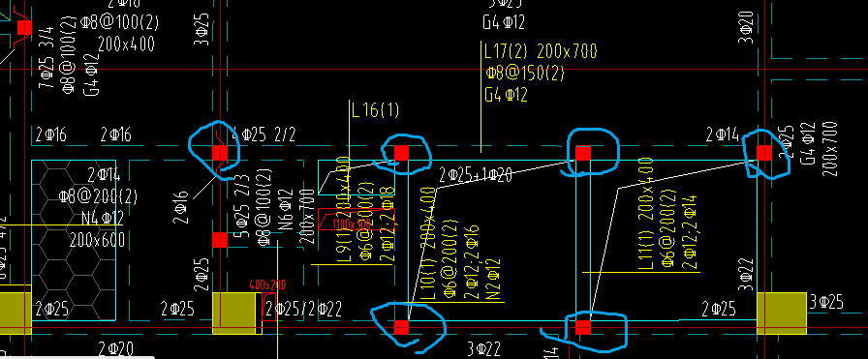Select the rotated 'L9(1) 200x400' beam label
Screen dimensions: 868x359
(x=344, y=209)
